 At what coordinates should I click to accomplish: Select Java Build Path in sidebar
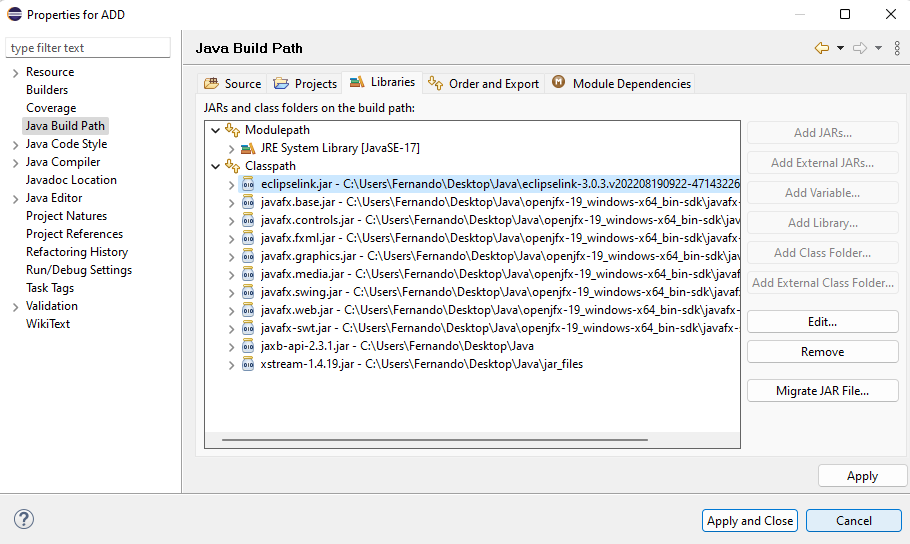pyautogui.click(x=65, y=126)
